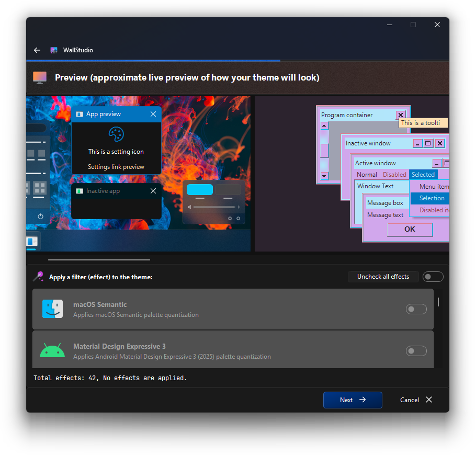The image size is (476, 456).
Task: Click the volume slider in quick panel preview
Action: click(x=214, y=207)
